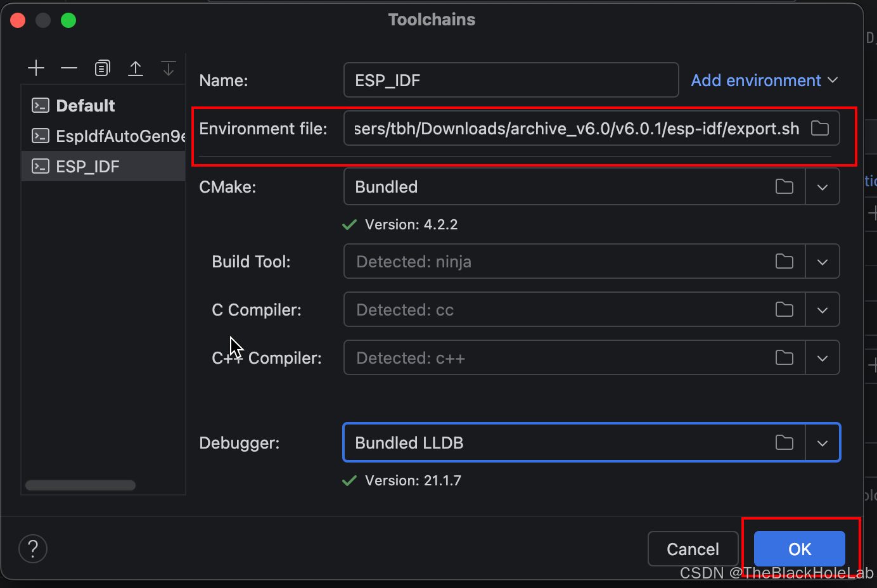Add a new toolchain with plus icon

click(x=36, y=68)
